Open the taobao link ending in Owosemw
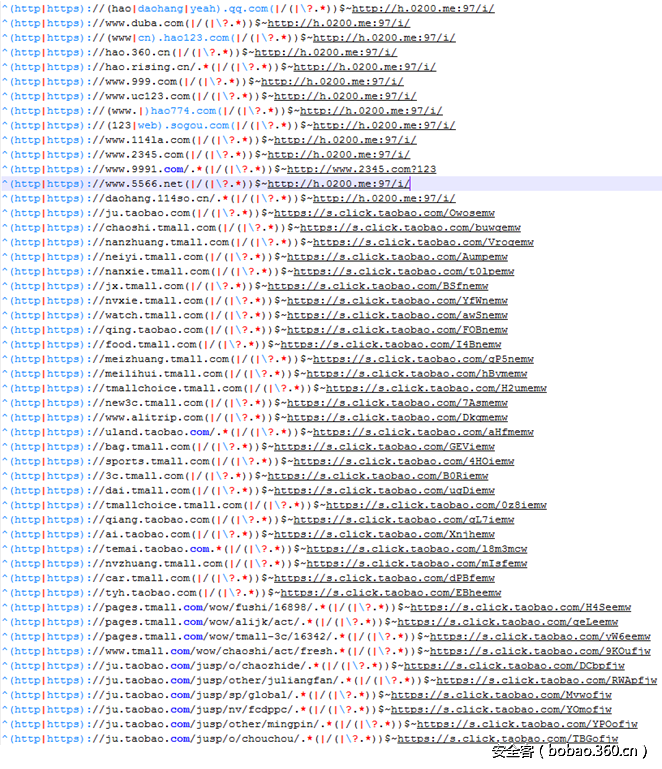Image resolution: width=662 pixels, height=769 pixels. tap(384, 213)
